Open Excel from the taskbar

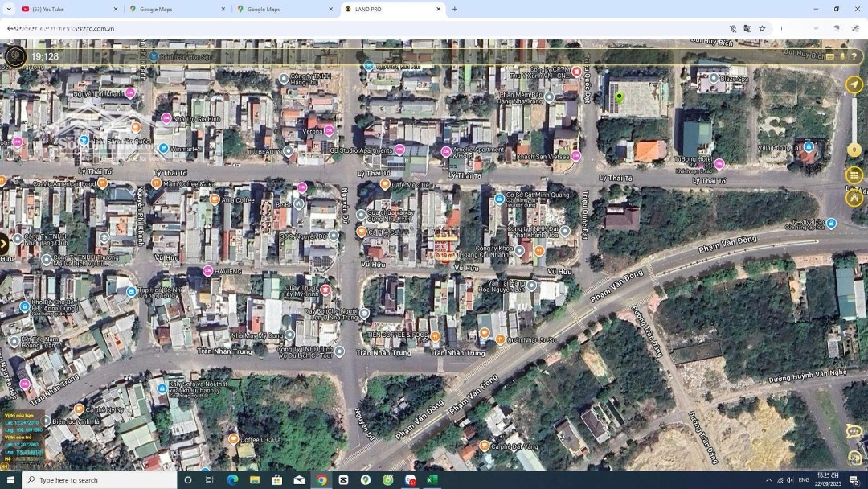(432, 480)
